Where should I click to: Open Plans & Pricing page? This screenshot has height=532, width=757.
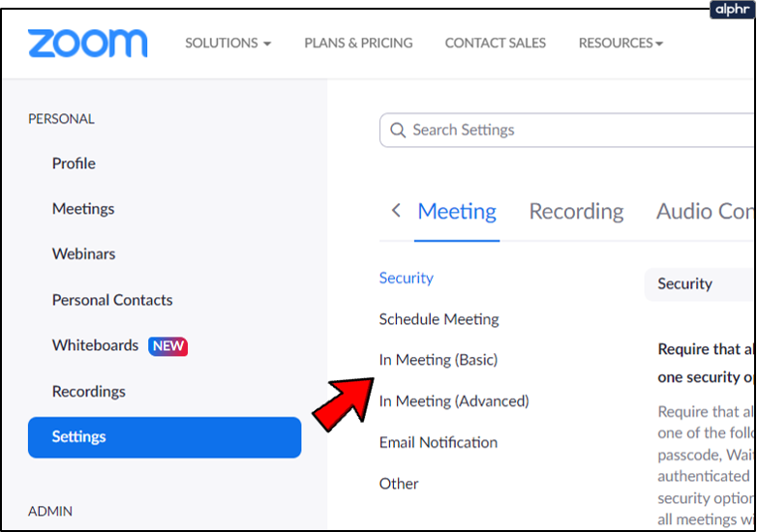358,44
